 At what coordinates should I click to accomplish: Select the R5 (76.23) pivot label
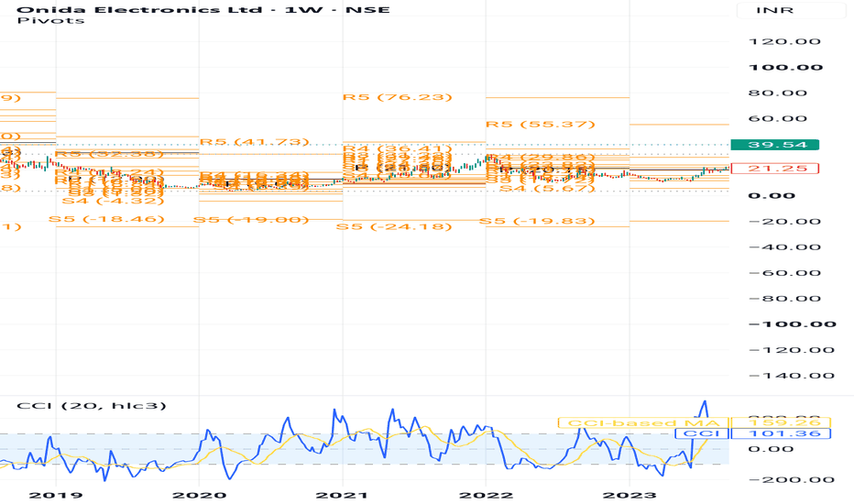pyautogui.click(x=398, y=97)
